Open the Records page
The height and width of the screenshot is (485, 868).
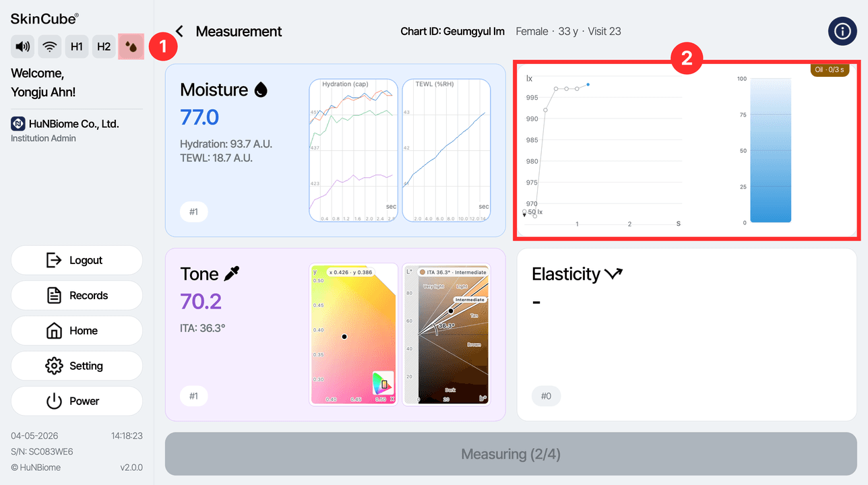pos(77,295)
